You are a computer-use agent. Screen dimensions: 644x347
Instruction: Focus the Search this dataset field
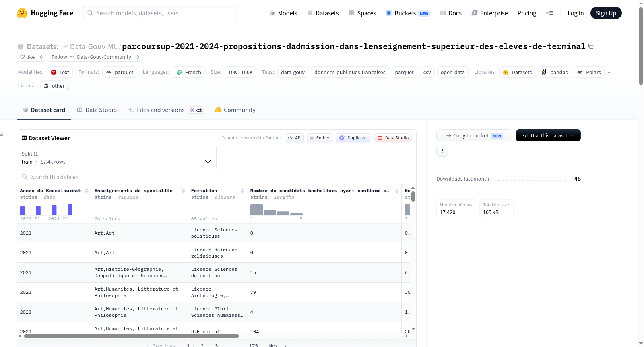coord(217,177)
